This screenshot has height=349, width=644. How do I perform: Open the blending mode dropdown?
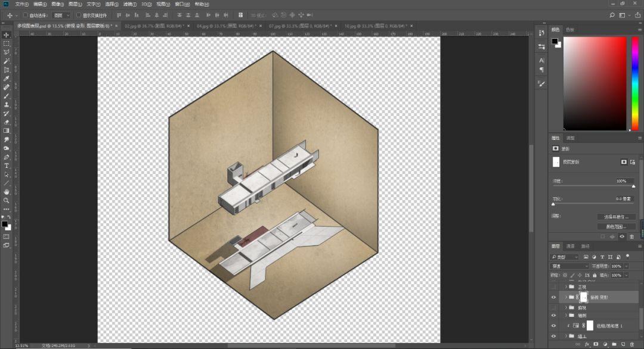tap(569, 266)
